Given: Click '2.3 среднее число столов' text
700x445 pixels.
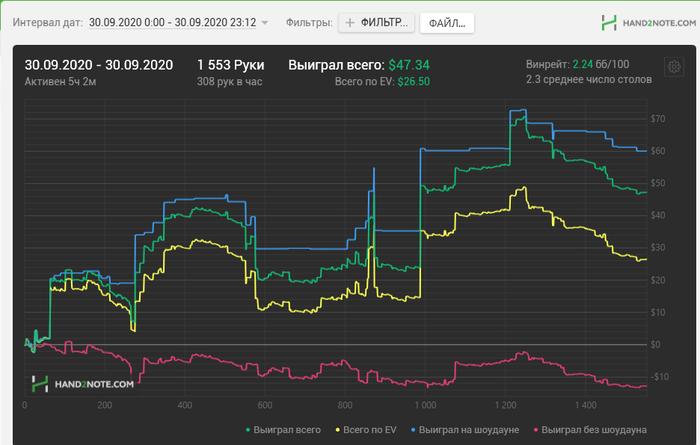Looking at the screenshot, I should click(x=589, y=79).
